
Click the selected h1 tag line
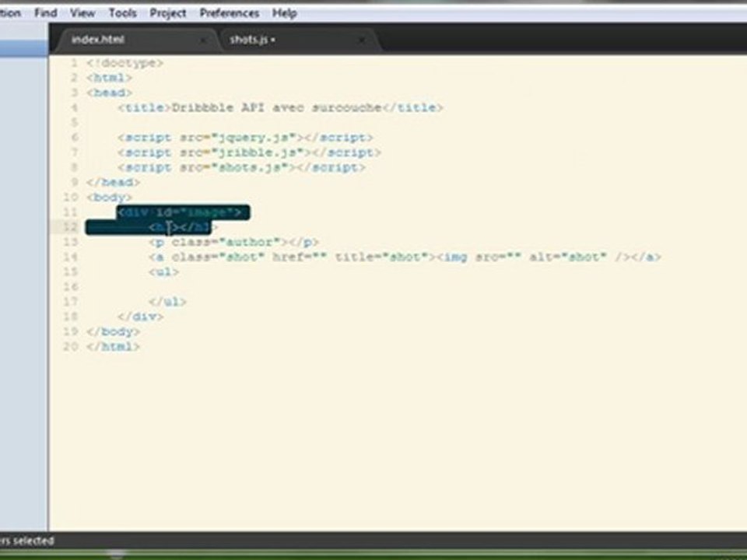point(183,228)
